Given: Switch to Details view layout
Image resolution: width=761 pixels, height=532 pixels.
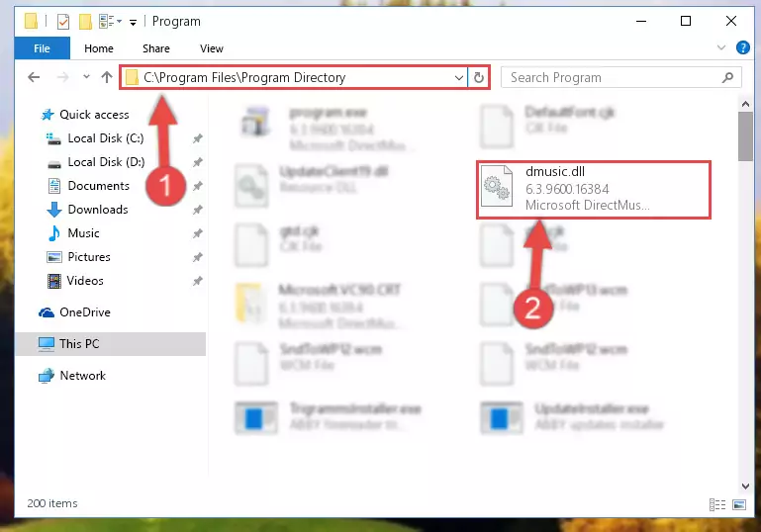Looking at the screenshot, I should [717, 505].
